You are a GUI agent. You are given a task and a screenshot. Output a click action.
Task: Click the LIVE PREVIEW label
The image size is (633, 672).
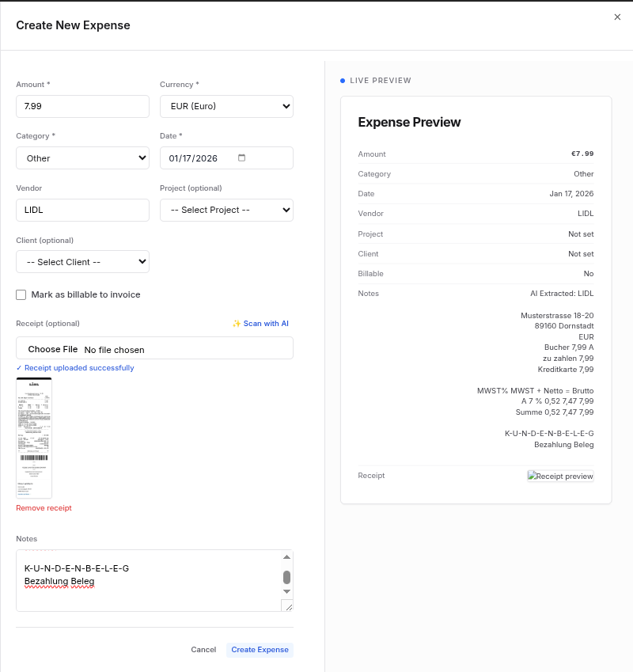(381, 81)
